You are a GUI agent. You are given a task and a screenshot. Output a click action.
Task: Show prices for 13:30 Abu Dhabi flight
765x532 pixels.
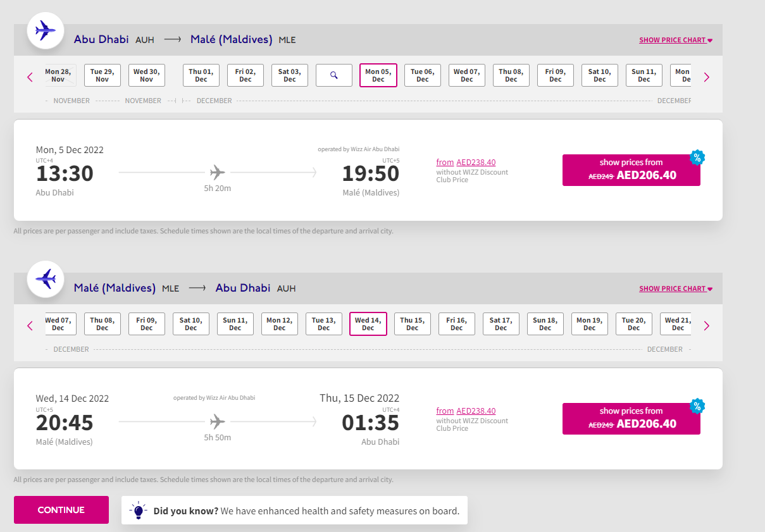pos(631,170)
